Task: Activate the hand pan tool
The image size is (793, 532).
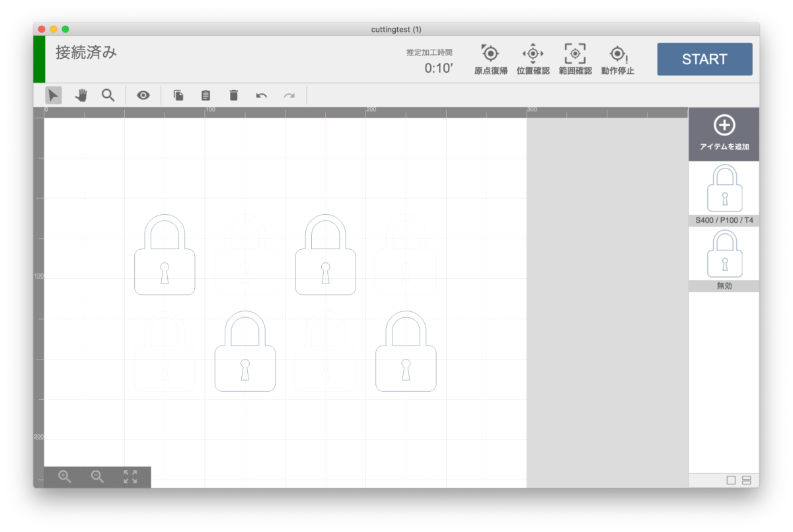Action: tap(81, 95)
